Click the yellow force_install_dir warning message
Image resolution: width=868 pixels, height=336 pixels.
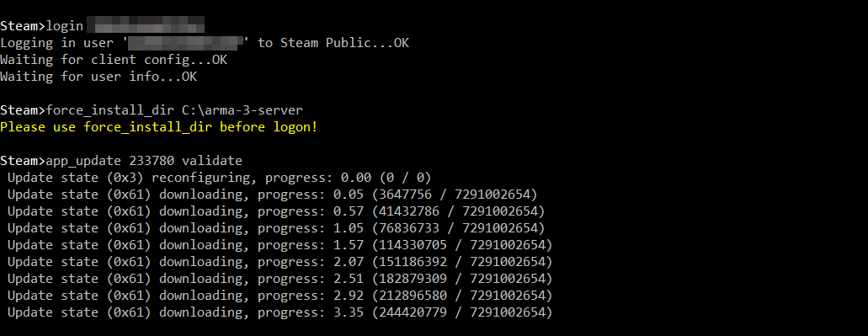[159, 127]
